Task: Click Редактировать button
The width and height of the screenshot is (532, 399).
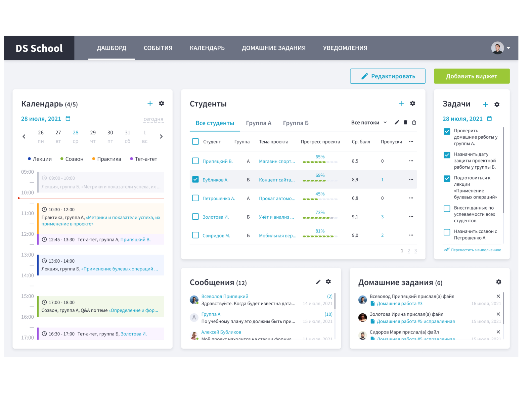Action: [x=388, y=76]
